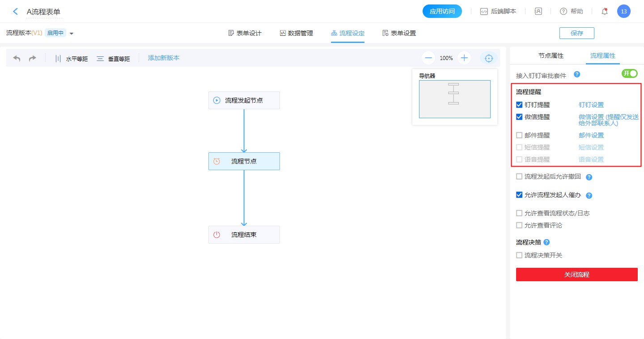This screenshot has height=339, width=644.
Task: Select the 流程节点 node on canvas
Action: [244, 161]
